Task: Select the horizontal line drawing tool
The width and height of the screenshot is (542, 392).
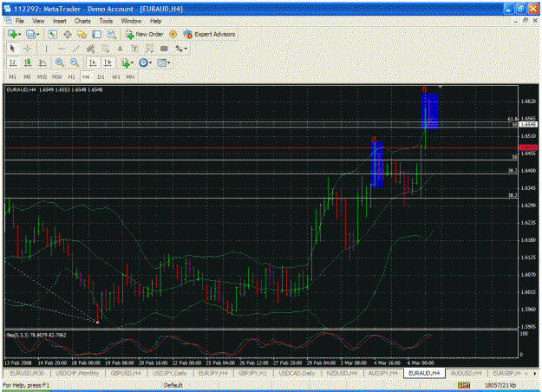Action: pyautogui.click(x=61, y=49)
